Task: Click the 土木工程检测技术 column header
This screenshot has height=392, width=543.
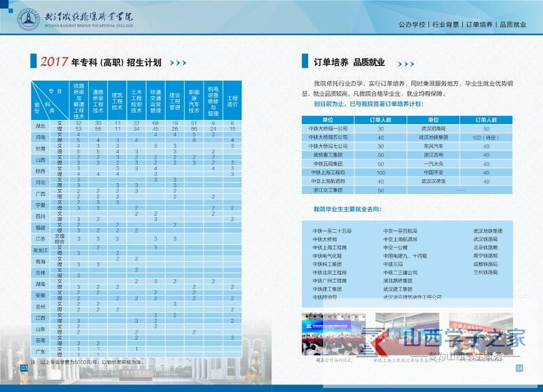Action: coord(136,101)
